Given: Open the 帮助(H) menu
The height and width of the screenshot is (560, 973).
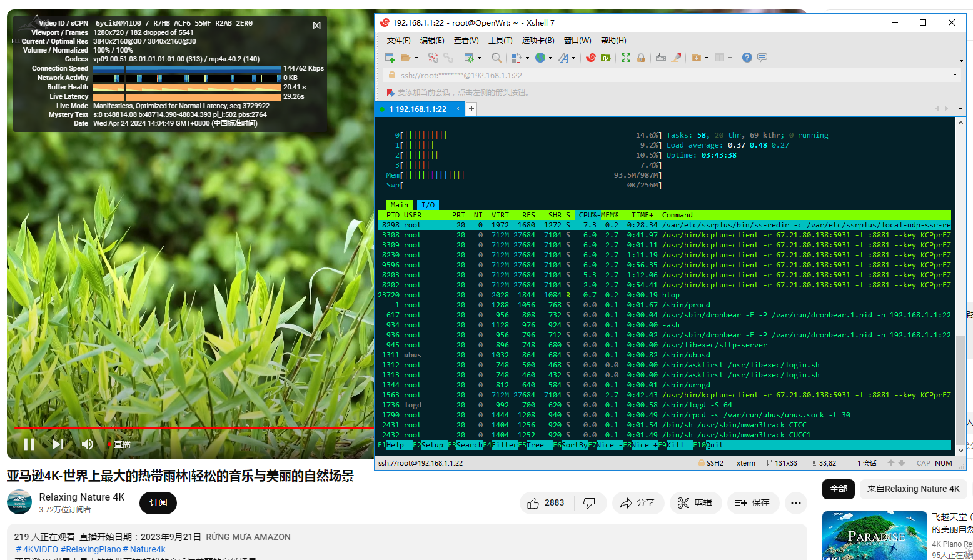Looking at the screenshot, I should (x=613, y=41).
